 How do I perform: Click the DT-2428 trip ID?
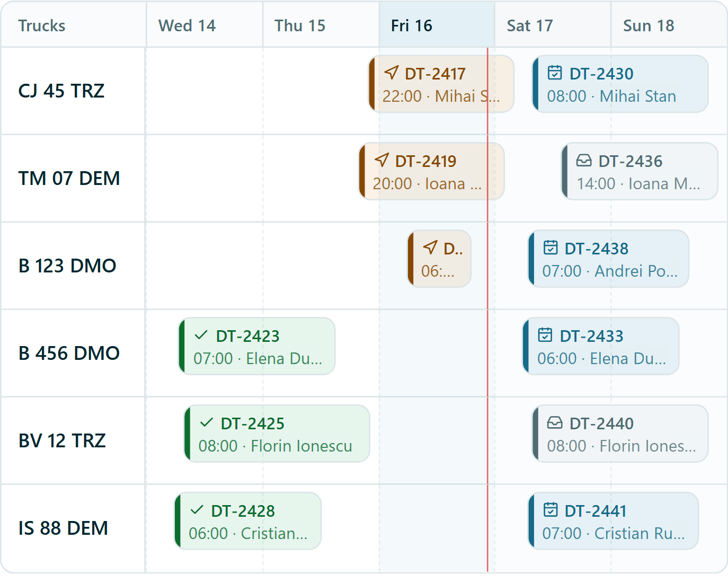(243, 511)
